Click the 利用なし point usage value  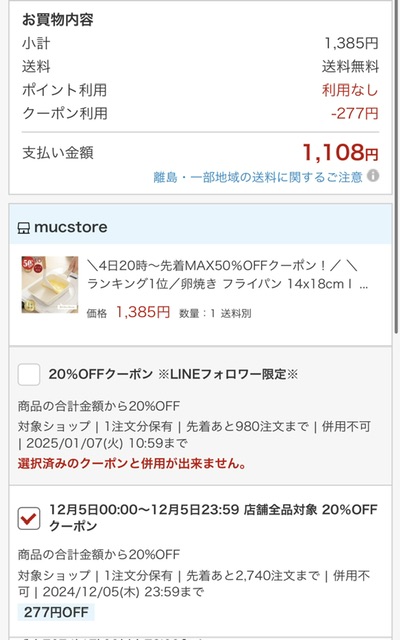click(350, 90)
